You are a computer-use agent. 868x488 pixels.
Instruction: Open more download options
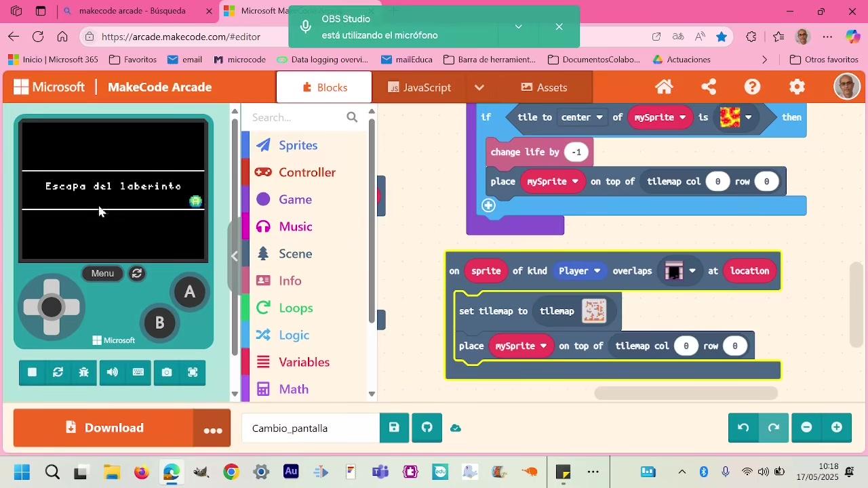212,428
